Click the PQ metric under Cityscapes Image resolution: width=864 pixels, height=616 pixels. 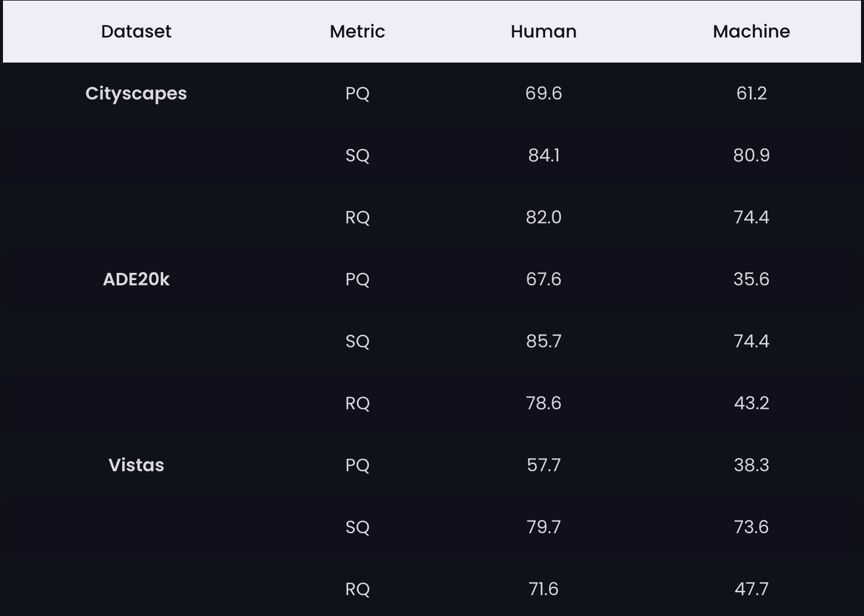[357, 93]
